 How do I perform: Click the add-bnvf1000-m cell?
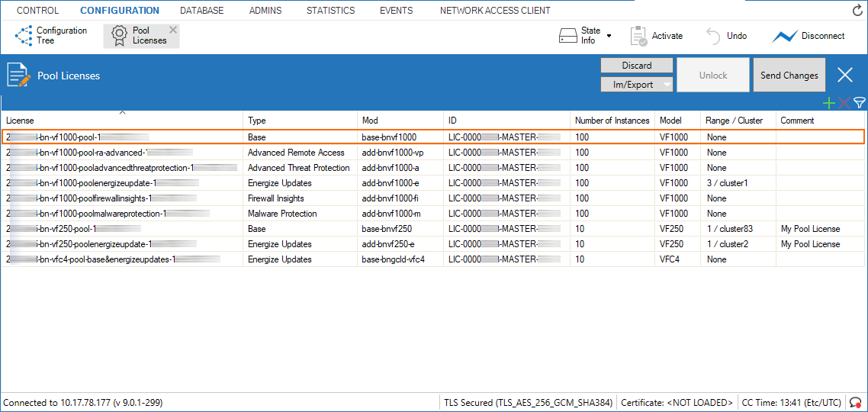[400, 213]
